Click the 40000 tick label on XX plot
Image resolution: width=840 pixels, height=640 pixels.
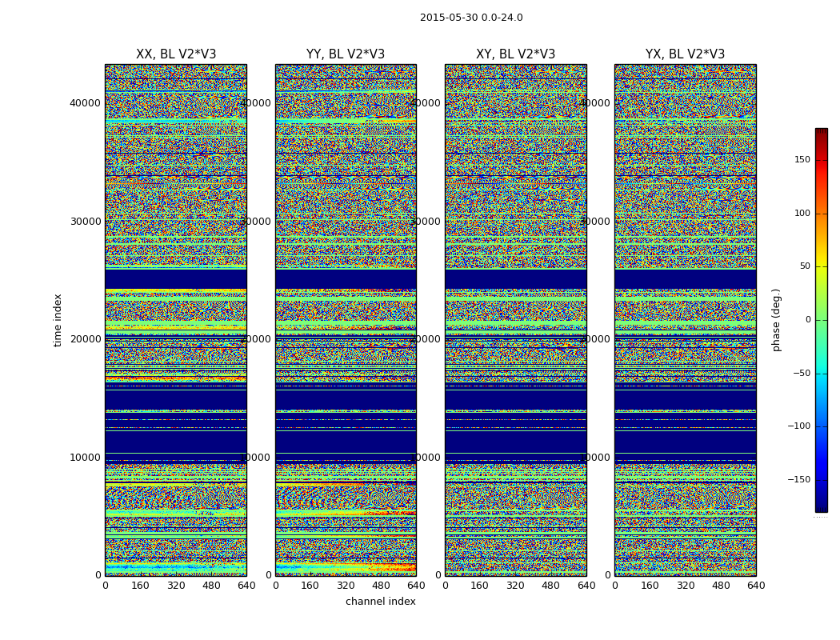[x=85, y=103]
